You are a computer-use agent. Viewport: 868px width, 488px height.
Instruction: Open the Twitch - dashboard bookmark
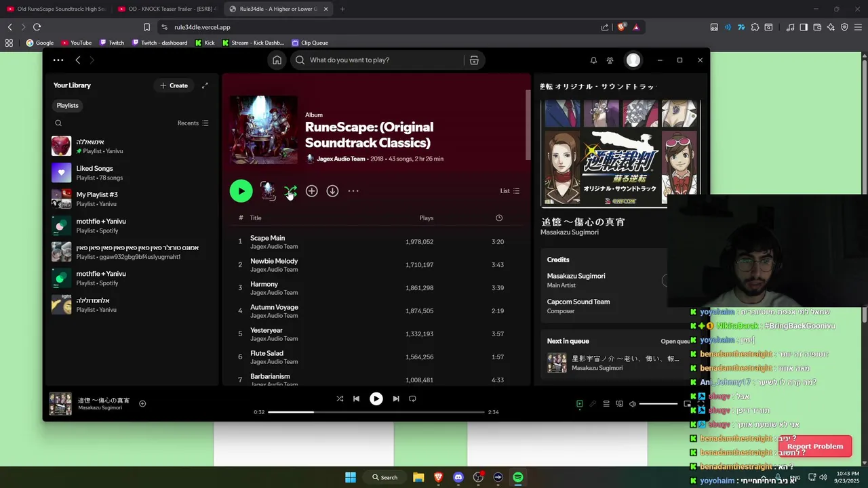159,43
